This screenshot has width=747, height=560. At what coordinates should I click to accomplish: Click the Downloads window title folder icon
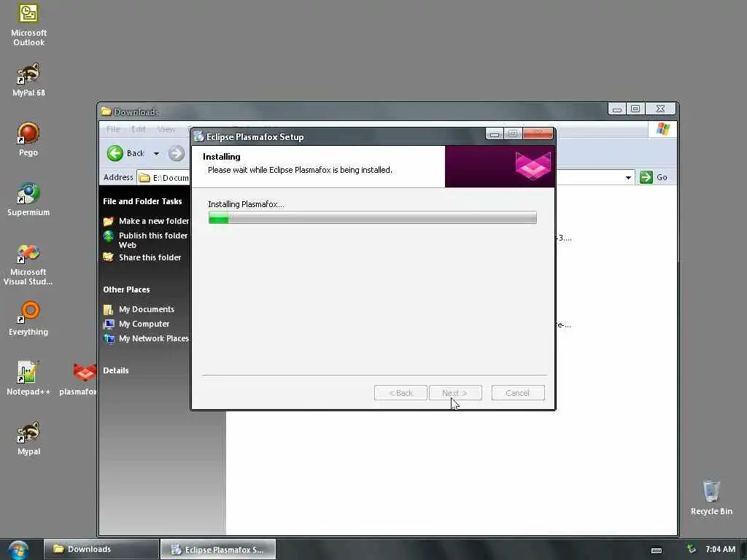(107, 112)
